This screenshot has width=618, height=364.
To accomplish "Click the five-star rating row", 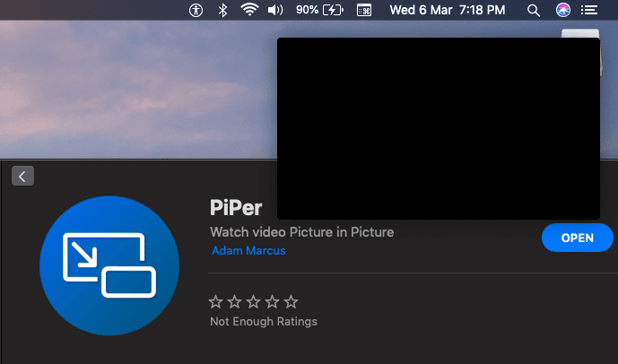I will pyautogui.click(x=254, y=302).
